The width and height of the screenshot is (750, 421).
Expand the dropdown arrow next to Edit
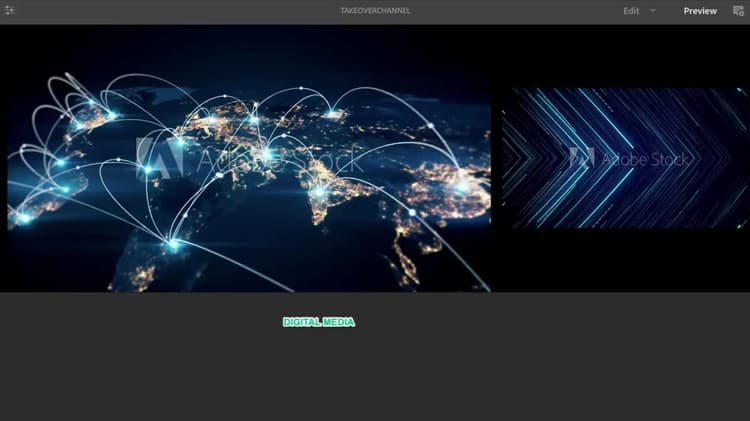[652, 10]
